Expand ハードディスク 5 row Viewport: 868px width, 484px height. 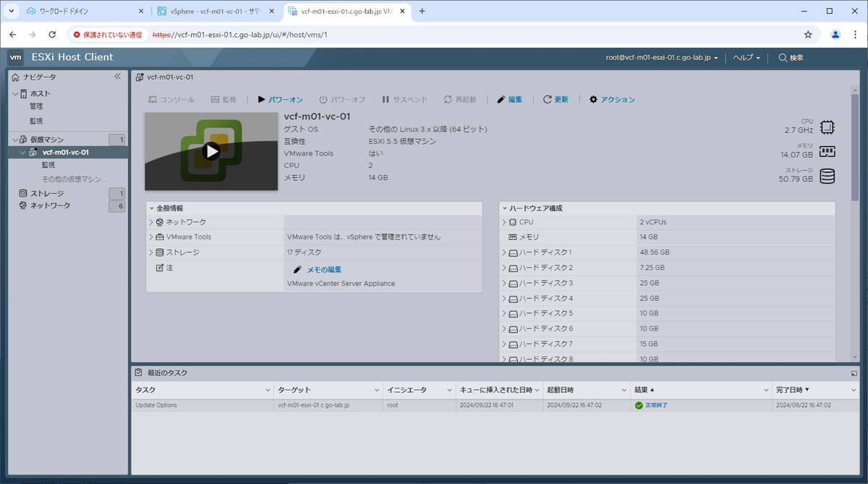505,313
